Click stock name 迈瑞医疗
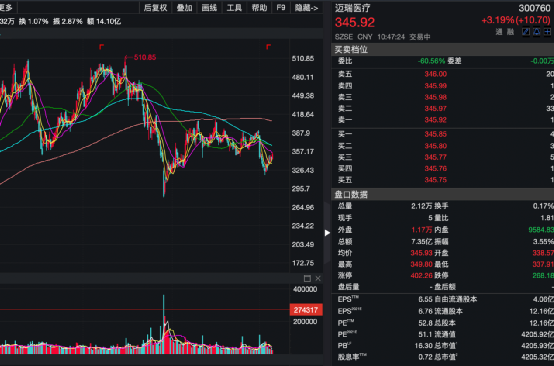Image resolution: width=554 pixels, height=366 pixels. click(353, 8)
